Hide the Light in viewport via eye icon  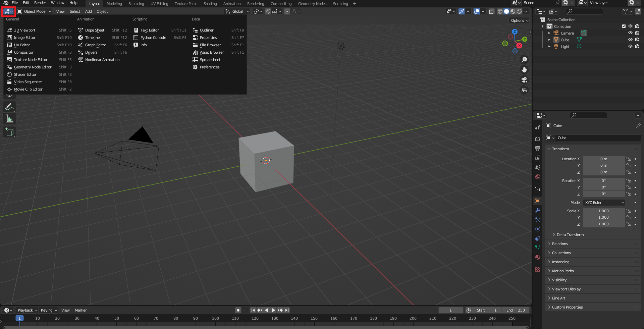[x=630, y=46]
